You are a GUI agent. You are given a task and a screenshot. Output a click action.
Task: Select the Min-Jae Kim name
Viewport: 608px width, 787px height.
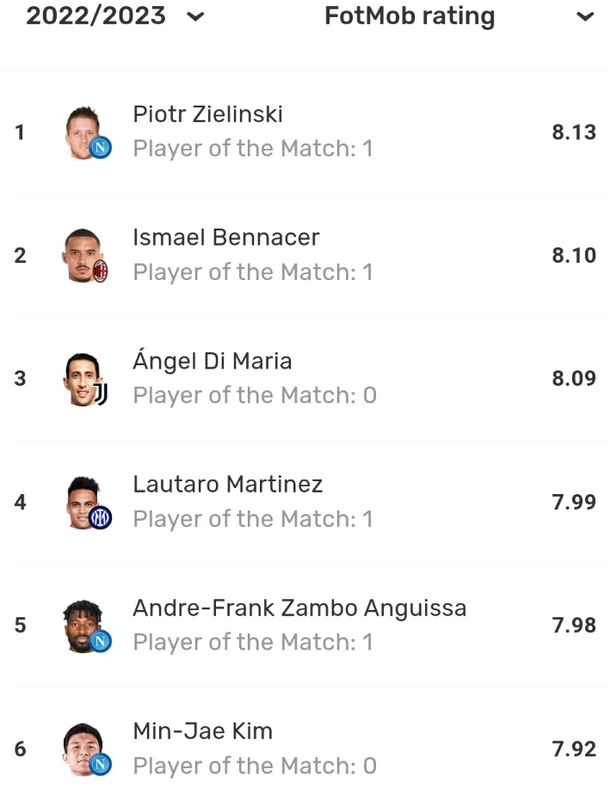(202, 732)
